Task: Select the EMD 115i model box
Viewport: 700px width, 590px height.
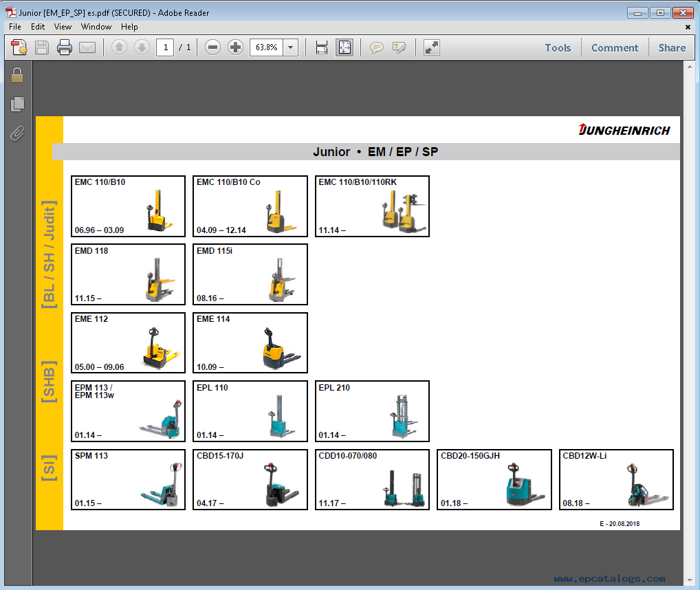Action: [x=250, y=274]
